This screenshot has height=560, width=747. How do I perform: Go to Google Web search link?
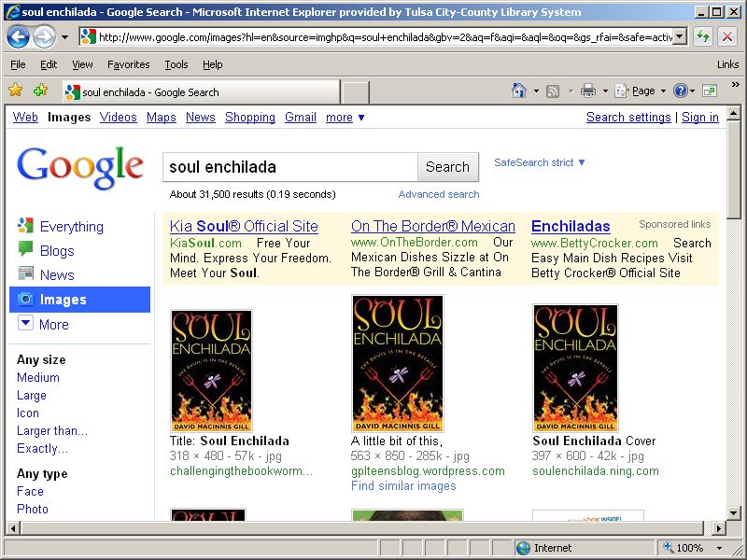tap(25, 118)
